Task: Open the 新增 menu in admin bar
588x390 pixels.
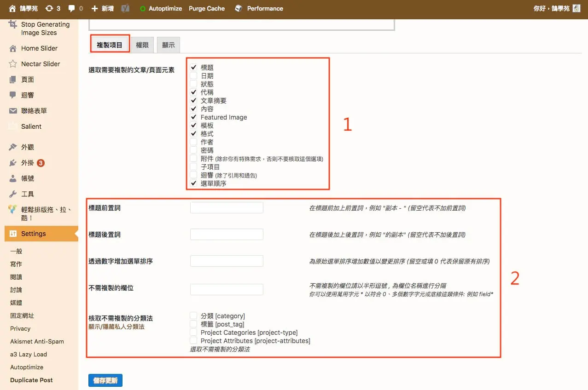Action: click(x=103, y=8)
